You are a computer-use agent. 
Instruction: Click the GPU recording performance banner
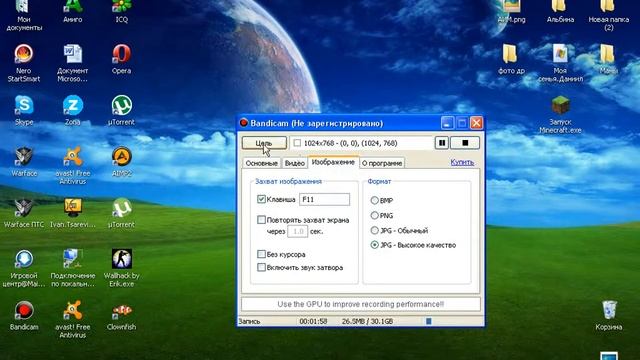[x=361, y=304]
